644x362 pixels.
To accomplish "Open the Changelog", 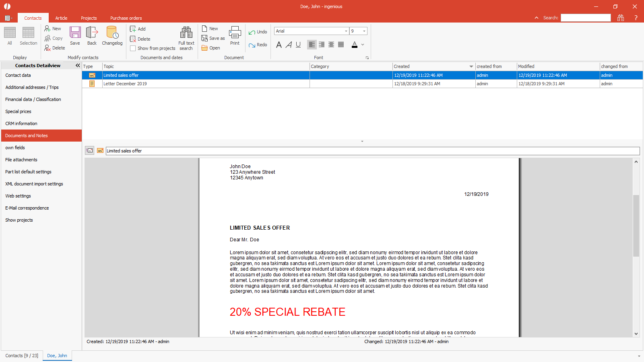I will click(112, 35).
